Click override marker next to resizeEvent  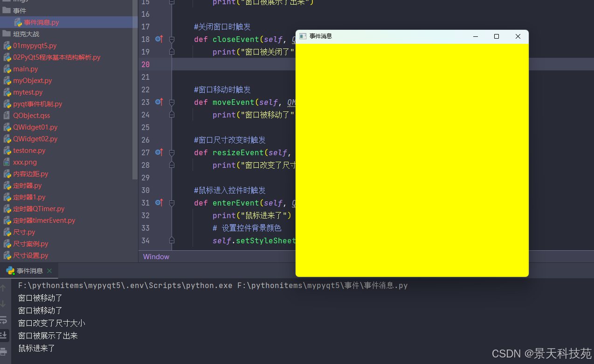click(x=159, y=152)
